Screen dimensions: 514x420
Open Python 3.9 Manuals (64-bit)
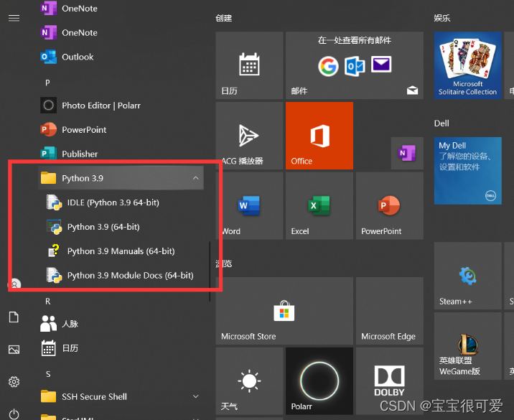121,251
